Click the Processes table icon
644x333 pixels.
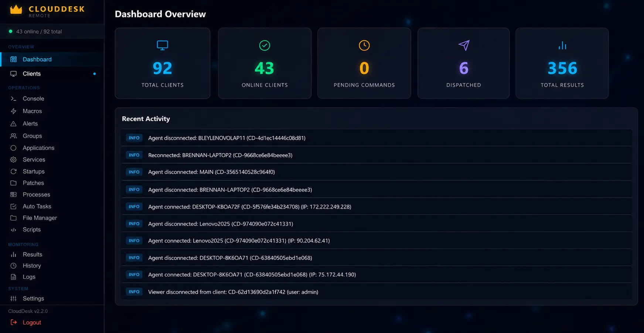[x=14, y=195]
